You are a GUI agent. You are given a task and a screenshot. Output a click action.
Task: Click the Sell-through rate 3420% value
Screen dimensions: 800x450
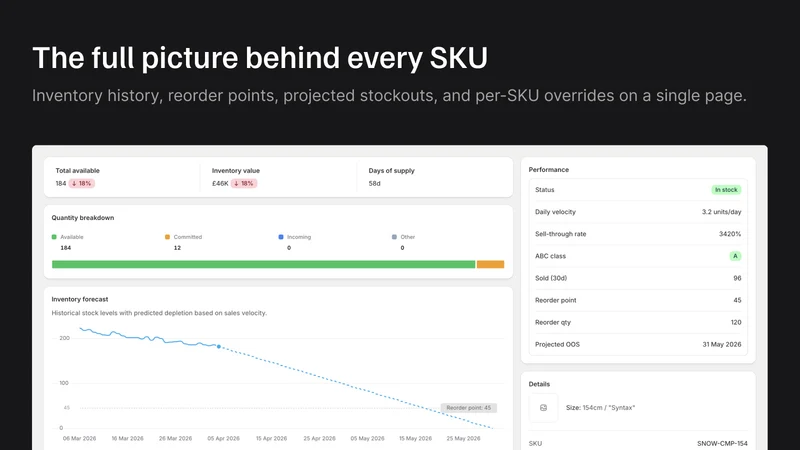pyautogui.click(x=730, y=234)
